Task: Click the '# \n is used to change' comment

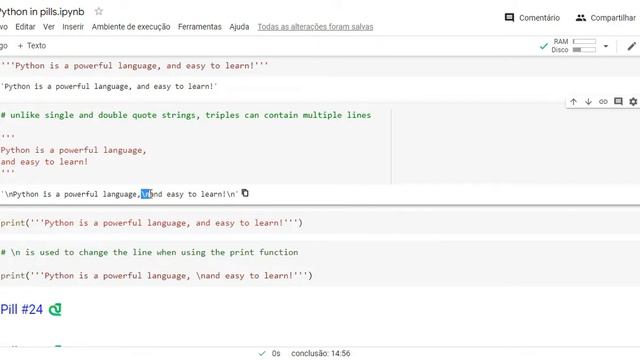Action: [x=149, y=252]
